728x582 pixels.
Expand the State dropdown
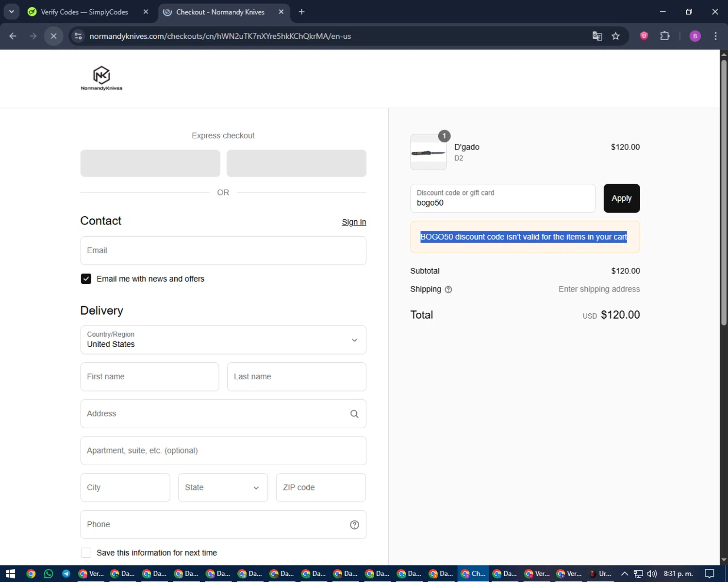pyautogui.click(x=223, y=487)
